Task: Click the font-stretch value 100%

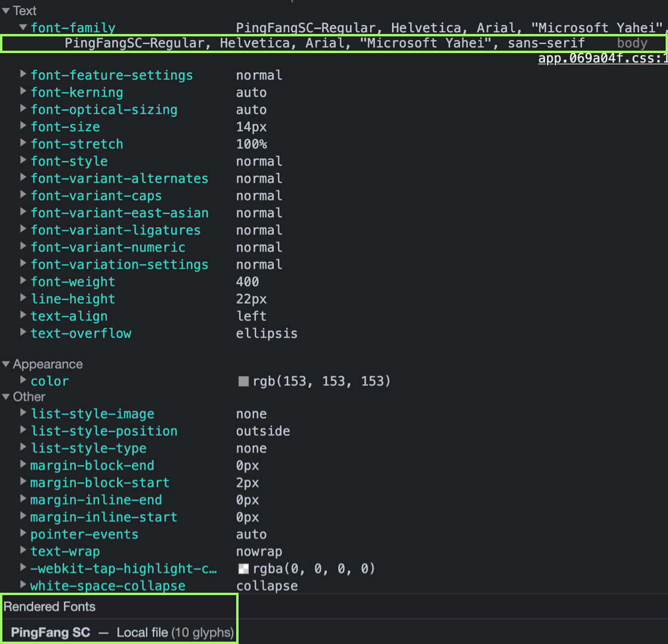Action: [252, 144]
